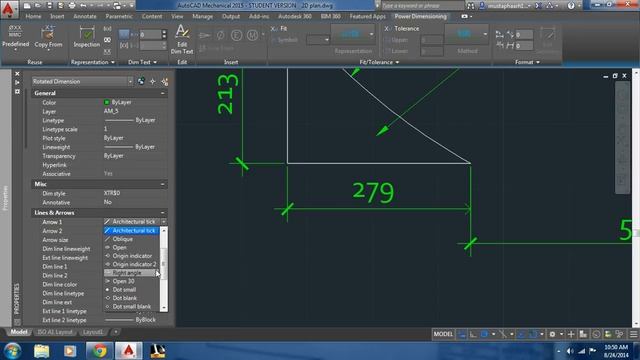Click the New drawing icon in quick access
Screen dimensions: 640x360
click(x=27, y=6)
